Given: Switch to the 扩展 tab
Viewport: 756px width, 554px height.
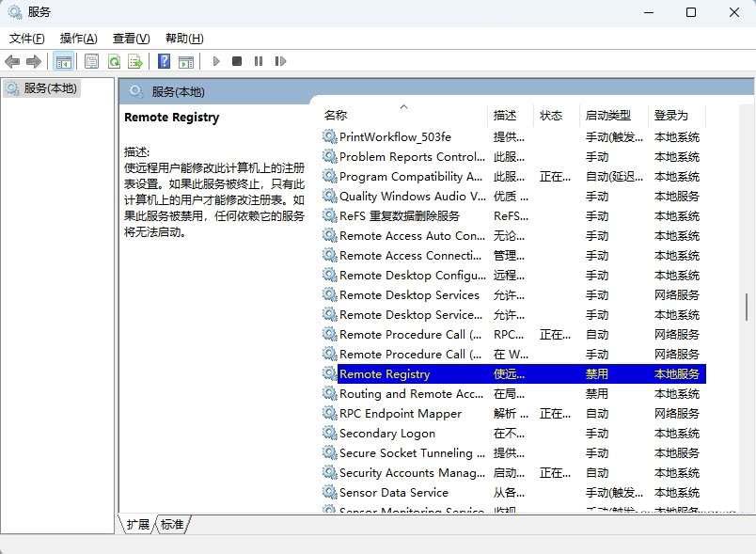Looking at the screenshot, I should click(x=139, y=526).
